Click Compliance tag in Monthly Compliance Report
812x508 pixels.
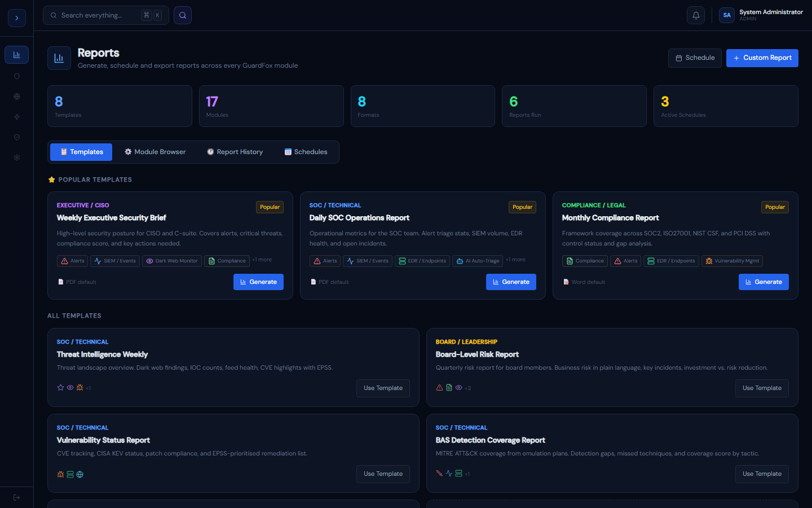click(x=585, y=261)
